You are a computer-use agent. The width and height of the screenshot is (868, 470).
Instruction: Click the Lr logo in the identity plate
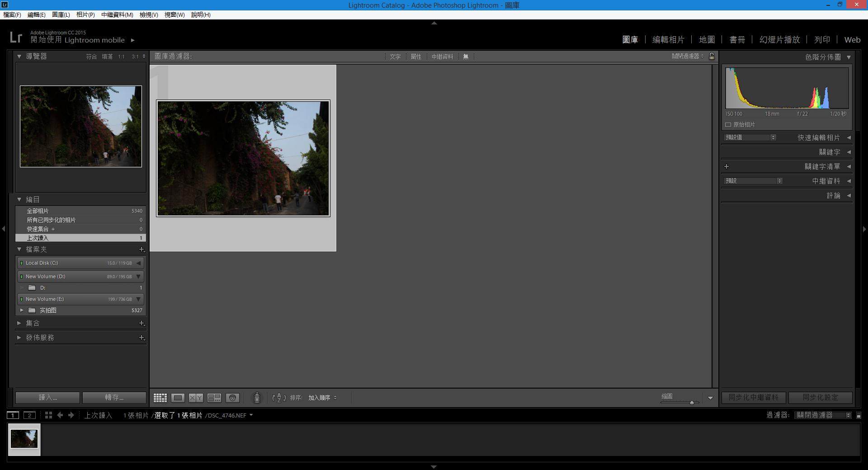pos(16,37)
